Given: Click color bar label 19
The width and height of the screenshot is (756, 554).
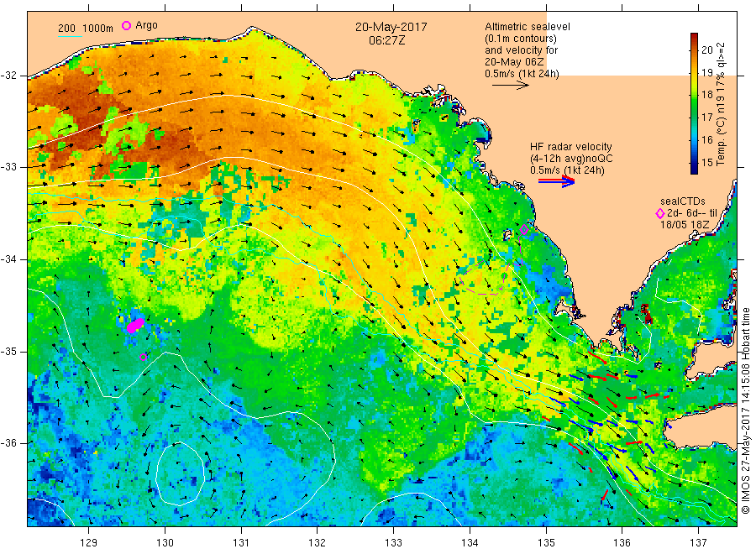Looking at the screenshot, I should 706,72.
